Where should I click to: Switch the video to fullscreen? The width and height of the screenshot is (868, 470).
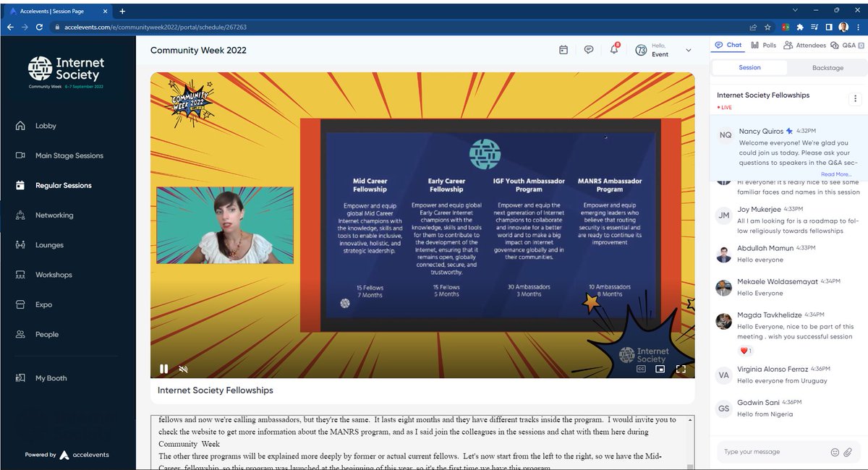(681, 369)
